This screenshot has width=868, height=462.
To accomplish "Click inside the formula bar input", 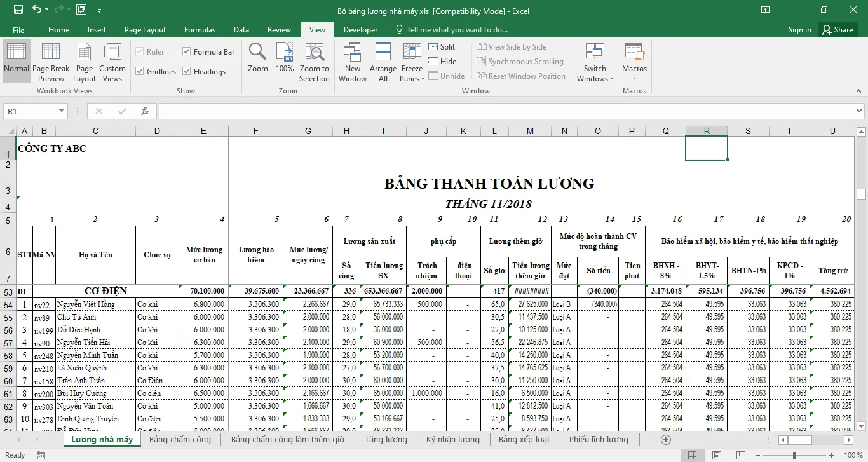I will click(505, 111).
